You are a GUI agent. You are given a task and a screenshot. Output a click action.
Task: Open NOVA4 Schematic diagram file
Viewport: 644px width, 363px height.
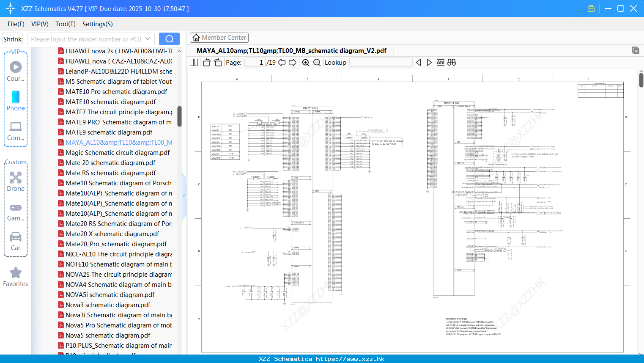115,284
